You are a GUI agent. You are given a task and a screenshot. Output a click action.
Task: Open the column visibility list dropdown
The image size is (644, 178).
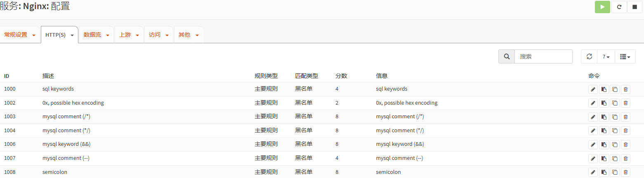click(x=625, y=56)
